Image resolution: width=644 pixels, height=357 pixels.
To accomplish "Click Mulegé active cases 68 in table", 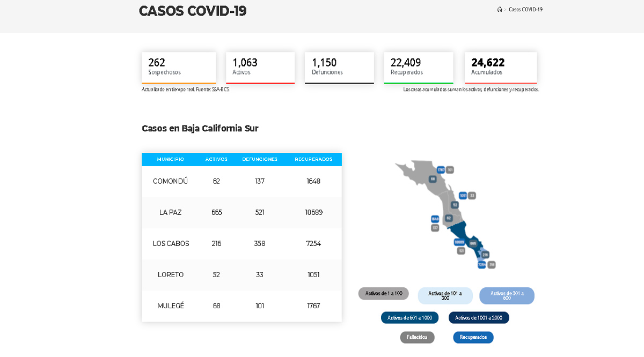I will point(216,306).
